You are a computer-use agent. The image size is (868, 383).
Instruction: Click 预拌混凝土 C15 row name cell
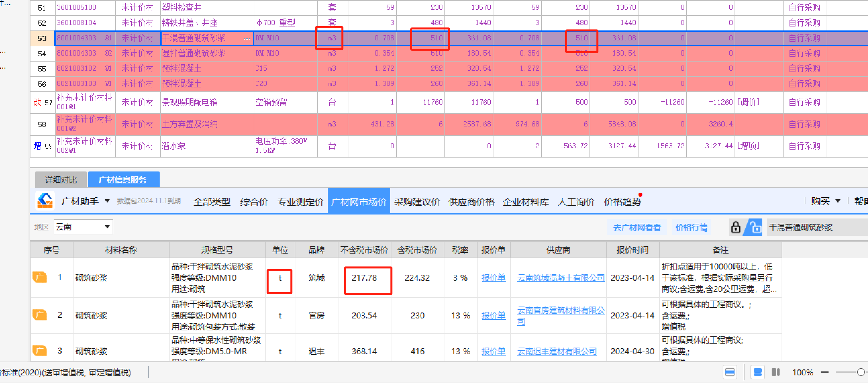[207, 69]
